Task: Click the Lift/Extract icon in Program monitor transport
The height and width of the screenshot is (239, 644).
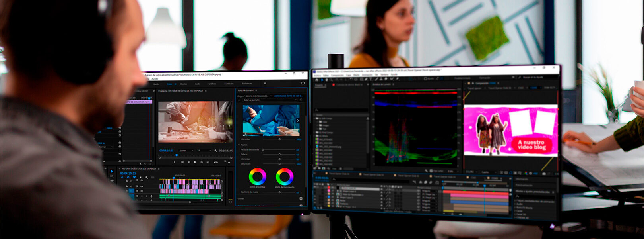Action: tap(215, 162)
